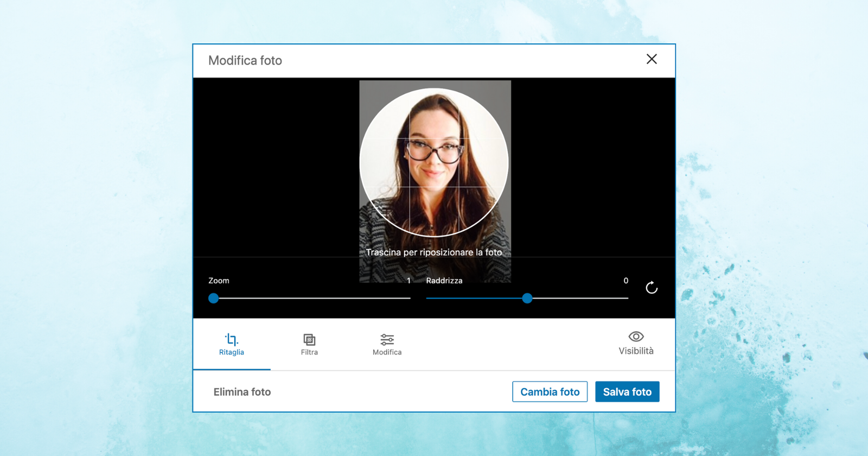Close the Modifica foto dialog
Screen dimensions: 868x456
(x=652, y=59)
